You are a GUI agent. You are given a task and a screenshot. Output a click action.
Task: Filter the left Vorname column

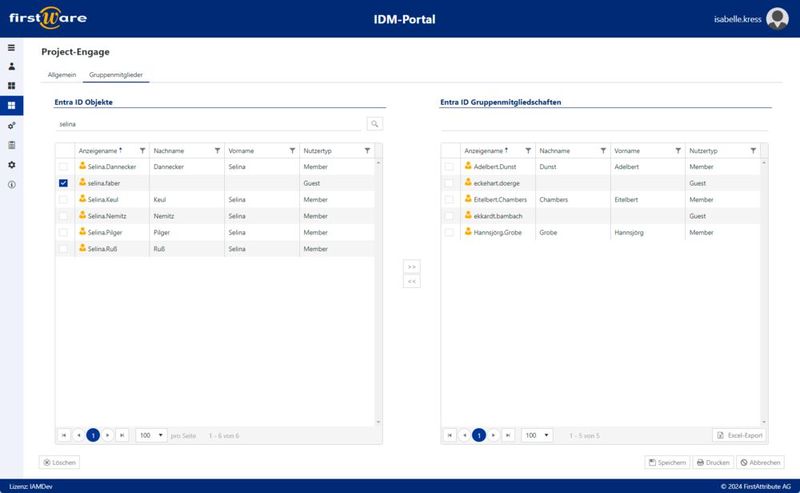point(292,151)
